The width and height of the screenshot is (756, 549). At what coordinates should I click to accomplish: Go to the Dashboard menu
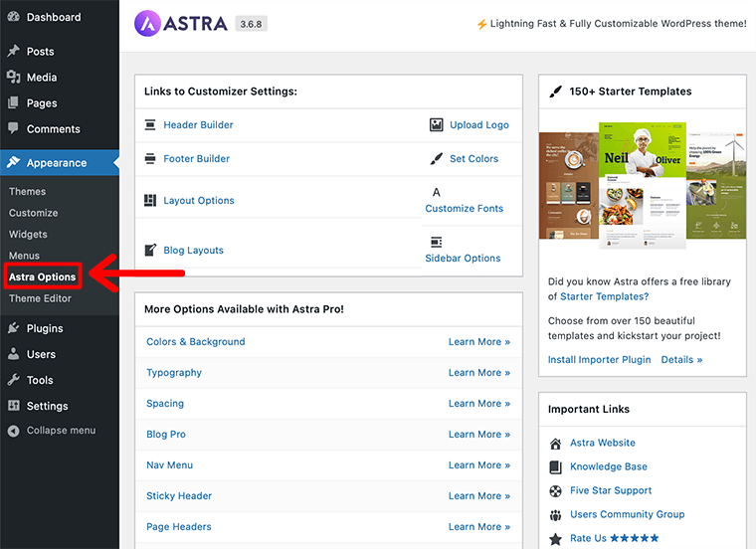coord(54,18)
